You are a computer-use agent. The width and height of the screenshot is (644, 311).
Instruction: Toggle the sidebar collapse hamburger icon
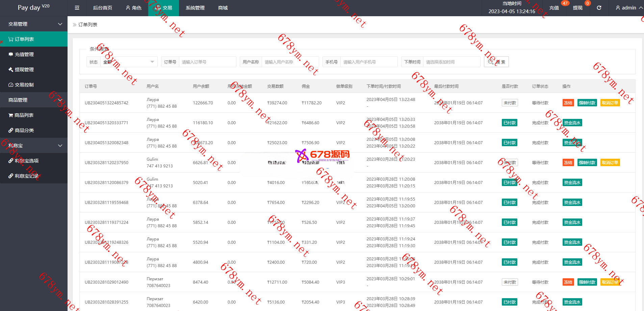[x=77, y=8]
